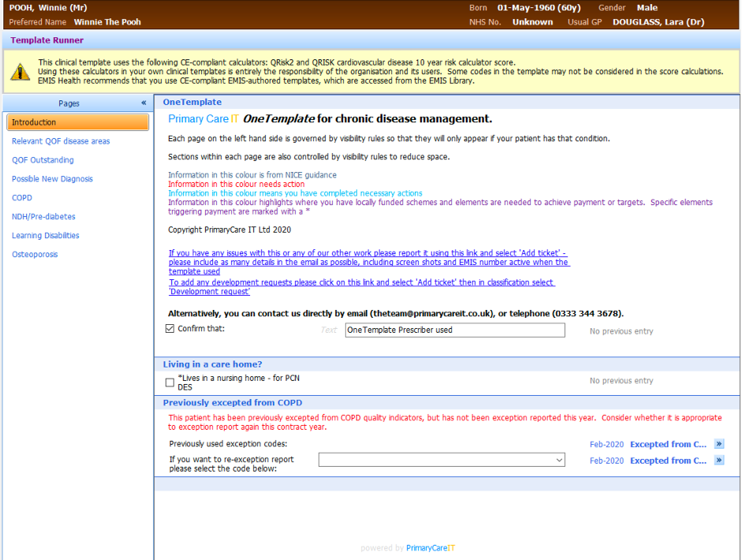Click the first "Excepted from C..." exception link
The height and width of the screenshot is (560, 742).
click(669, 444)
